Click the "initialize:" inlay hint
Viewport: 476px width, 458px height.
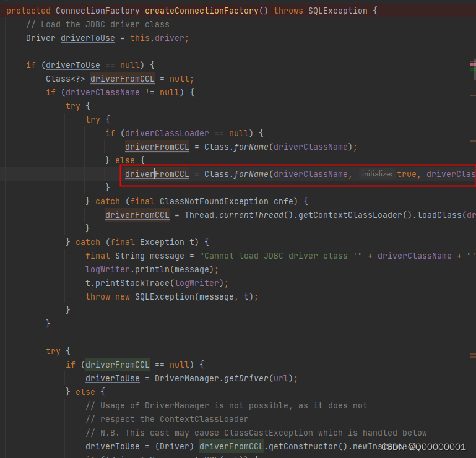click(377, 175)
